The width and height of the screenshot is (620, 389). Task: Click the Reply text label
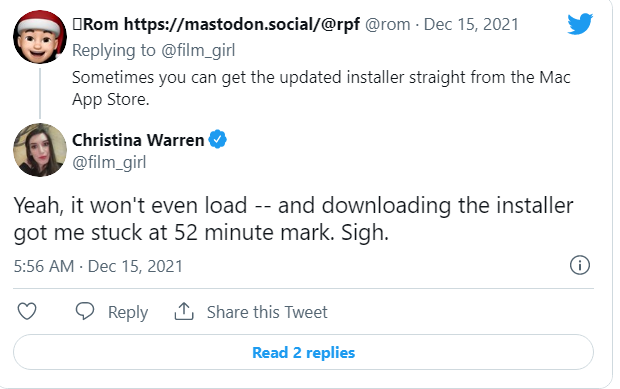128,312
